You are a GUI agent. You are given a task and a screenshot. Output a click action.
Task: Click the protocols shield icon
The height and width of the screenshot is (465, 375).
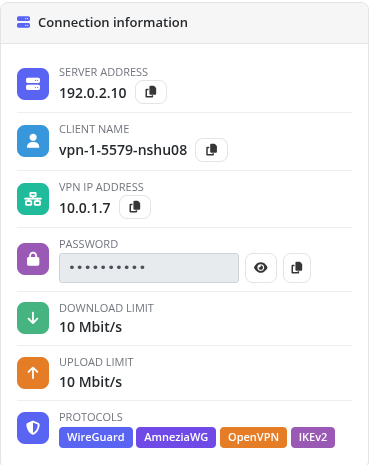point(33,428)
